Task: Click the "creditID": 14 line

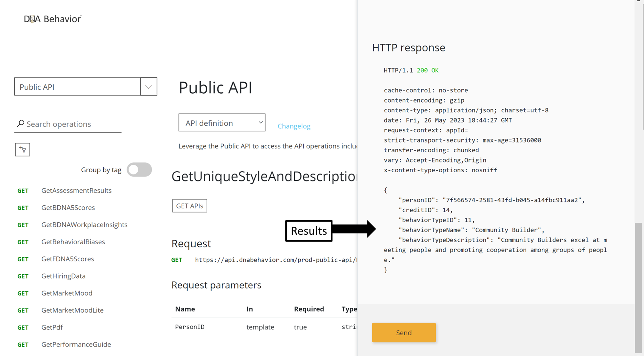Action: tap(426, 210)
